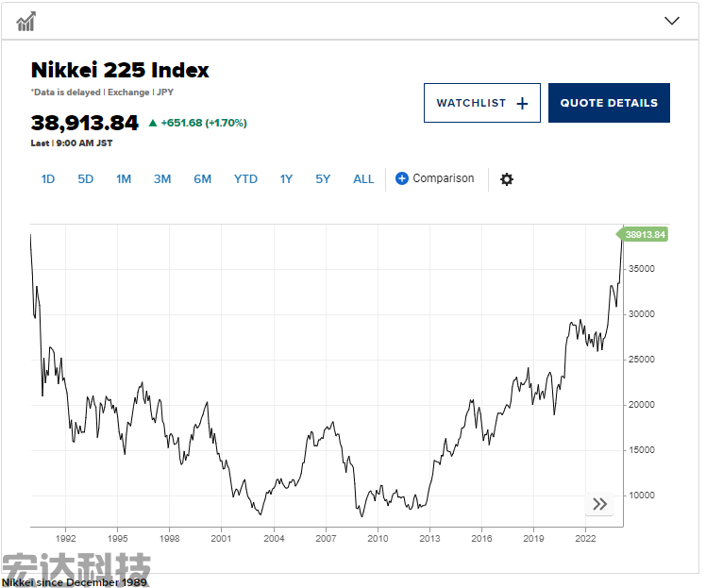Open chart settings gear icon
706x588 pixels.
tap(507, 179)
